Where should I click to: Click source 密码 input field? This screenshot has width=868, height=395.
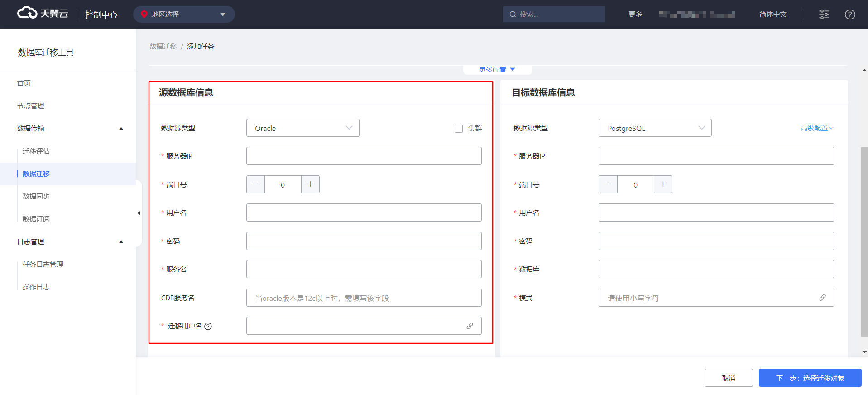[364, 241]
